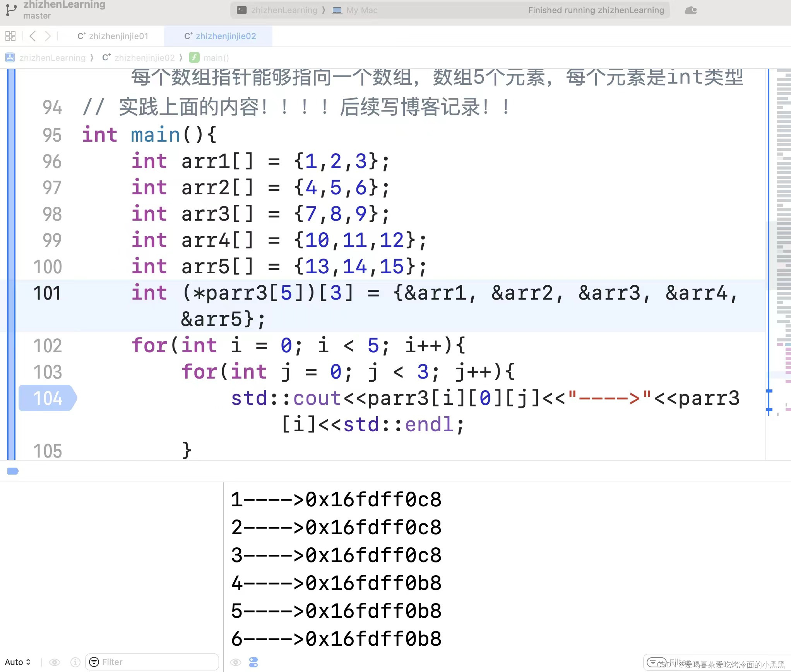Screen dimensions: 791x672
Task: Focus the variables Filter field
Action: (152, 662)
